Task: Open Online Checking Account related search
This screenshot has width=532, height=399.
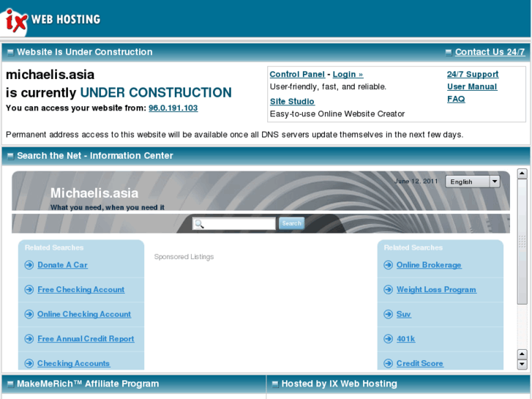Action: tap(84, 314)
